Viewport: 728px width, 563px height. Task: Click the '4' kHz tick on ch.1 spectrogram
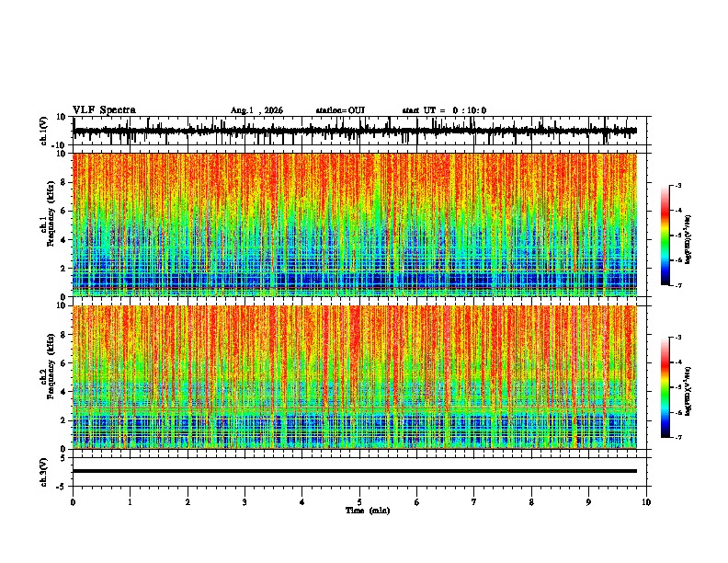[63, 240]
